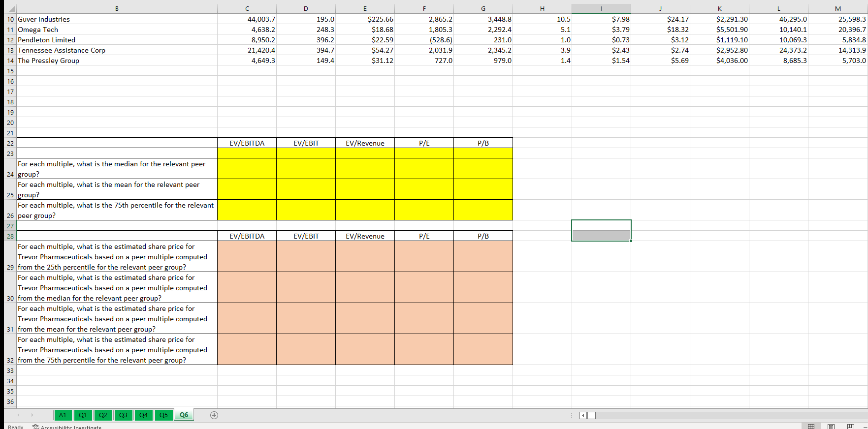The width and height of the screenshot is (868, 429).
Task: Click the 10.5 cell in column H
Action: pos(542,19)
